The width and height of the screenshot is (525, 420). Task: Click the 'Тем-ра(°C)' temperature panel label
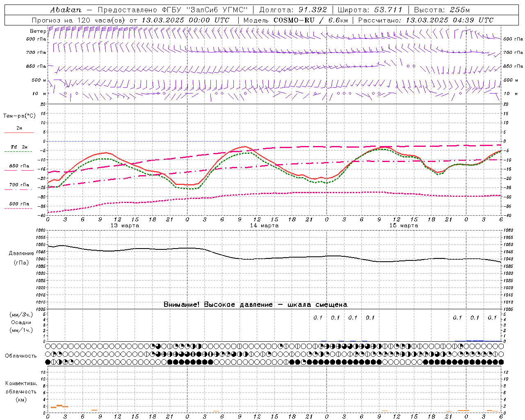click(19, 116)
